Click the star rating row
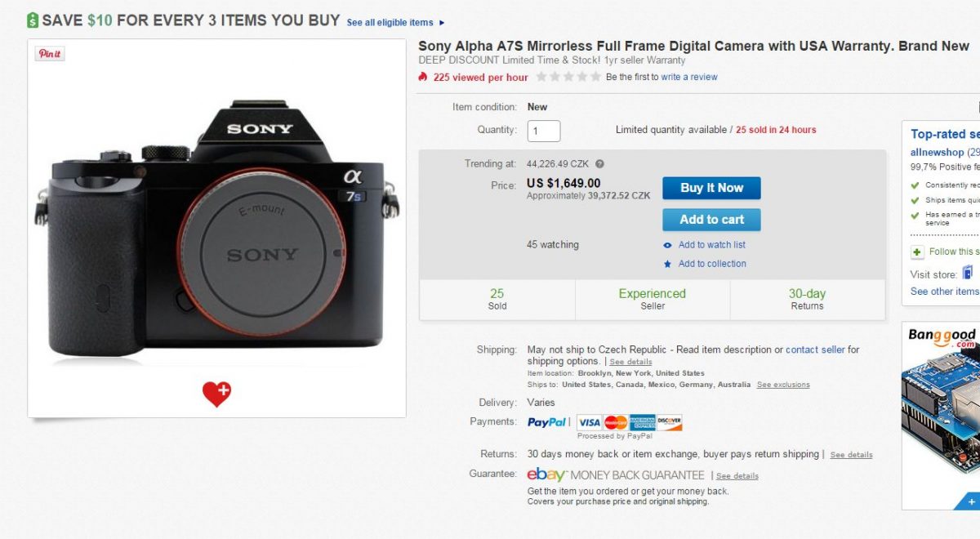 [x=567, y=77]
